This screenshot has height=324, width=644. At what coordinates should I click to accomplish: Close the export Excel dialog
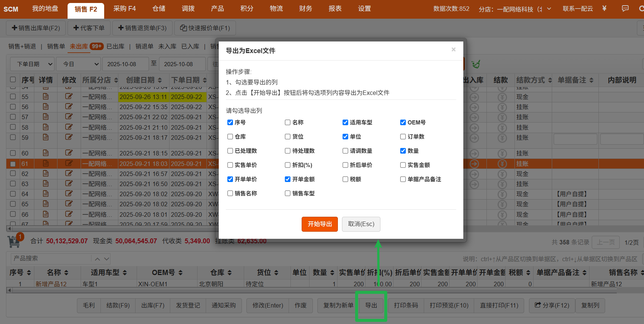click(x=453, y=50)
